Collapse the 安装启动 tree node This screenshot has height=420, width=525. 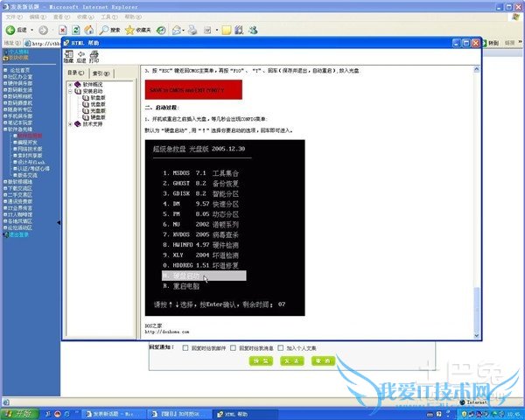click(70, 91)
